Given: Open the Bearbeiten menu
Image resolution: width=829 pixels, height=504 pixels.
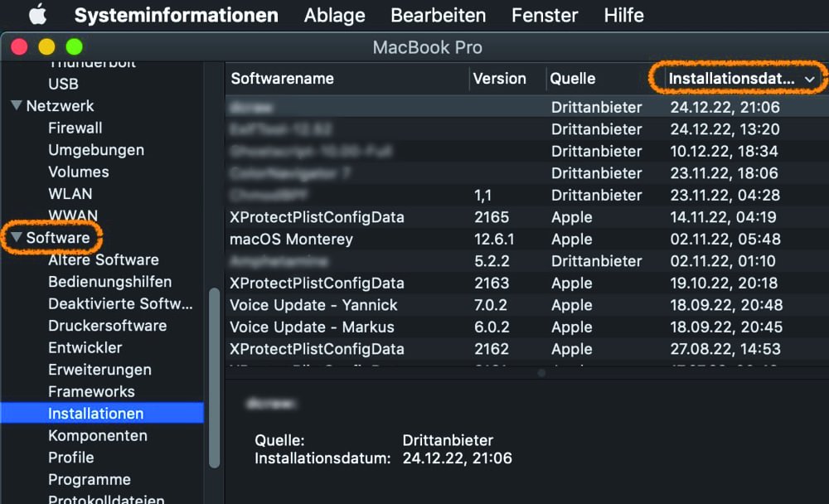Looking at the screenshot, I should click(x=438, y=15).
